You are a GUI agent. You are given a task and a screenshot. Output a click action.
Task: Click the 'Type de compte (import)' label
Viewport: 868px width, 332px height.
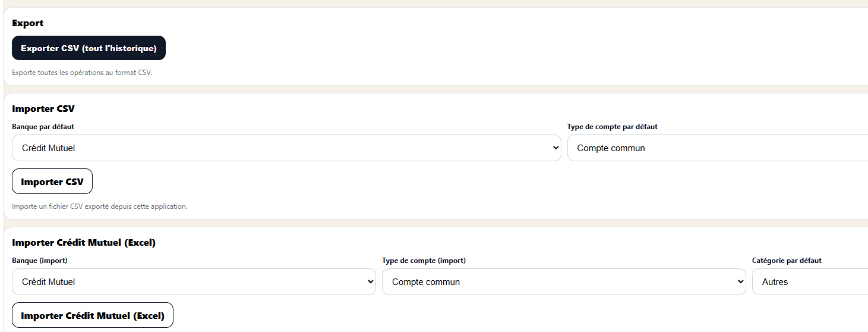[424, 261]
